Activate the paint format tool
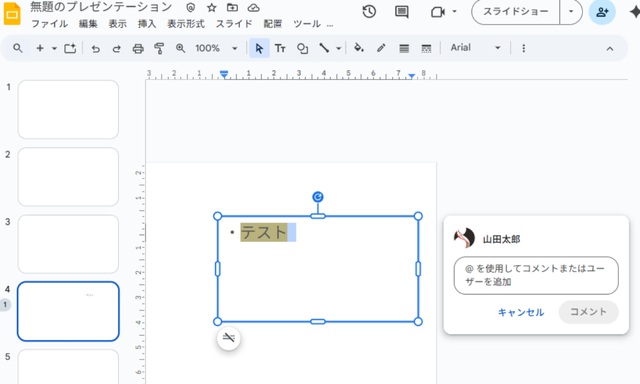The width and height of the screenshot is (640, 384). [x=159, y=49]
